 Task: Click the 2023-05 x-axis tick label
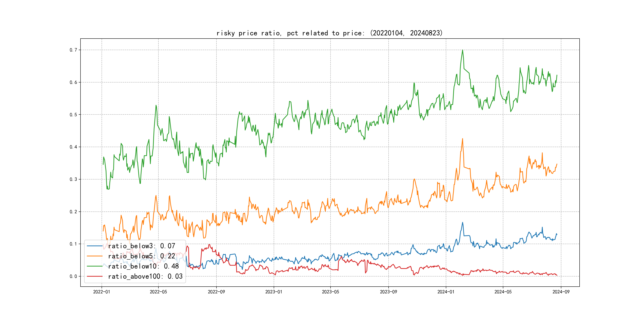(x=330, y=292)
